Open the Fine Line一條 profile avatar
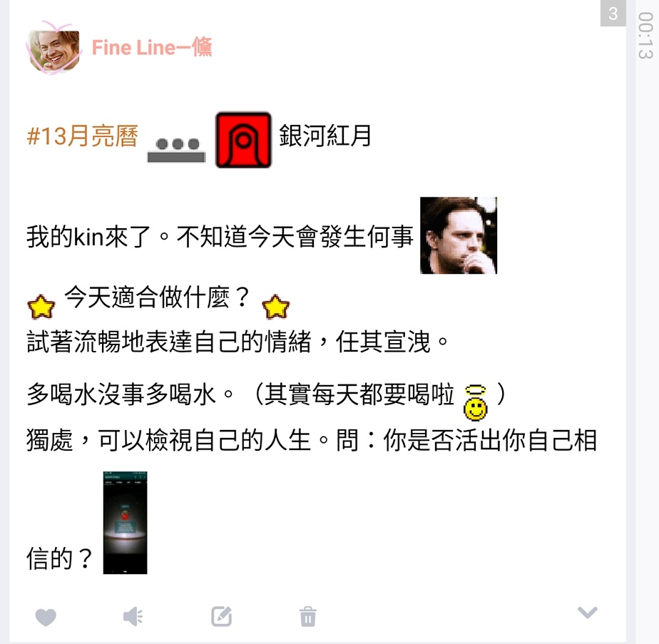 [53, 48]
